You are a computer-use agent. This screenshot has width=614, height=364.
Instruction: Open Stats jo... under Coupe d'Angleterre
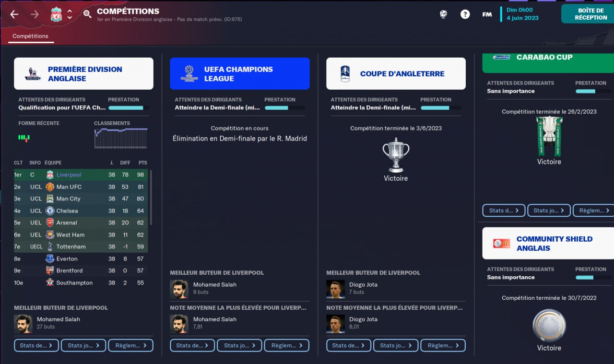395,345
